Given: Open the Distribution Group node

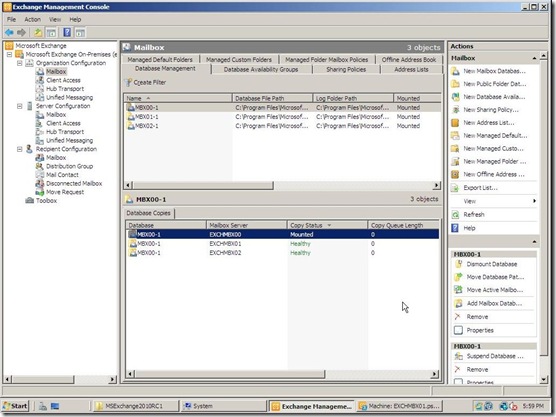Looking at the screenshot, I should (70, 166).
